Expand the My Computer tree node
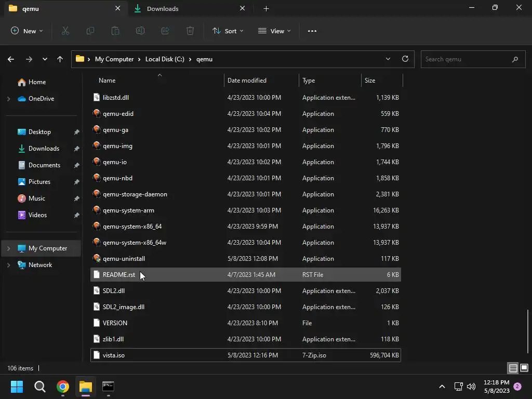The image size is (532, 399). [x=8, y=248]
